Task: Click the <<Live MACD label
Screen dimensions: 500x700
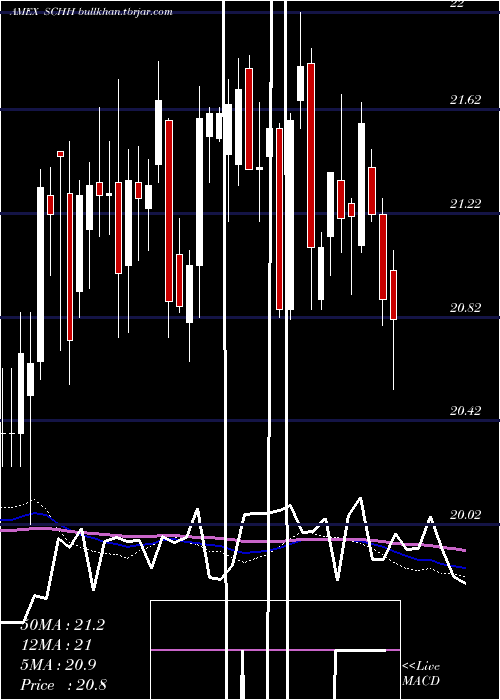Action: 421,673
